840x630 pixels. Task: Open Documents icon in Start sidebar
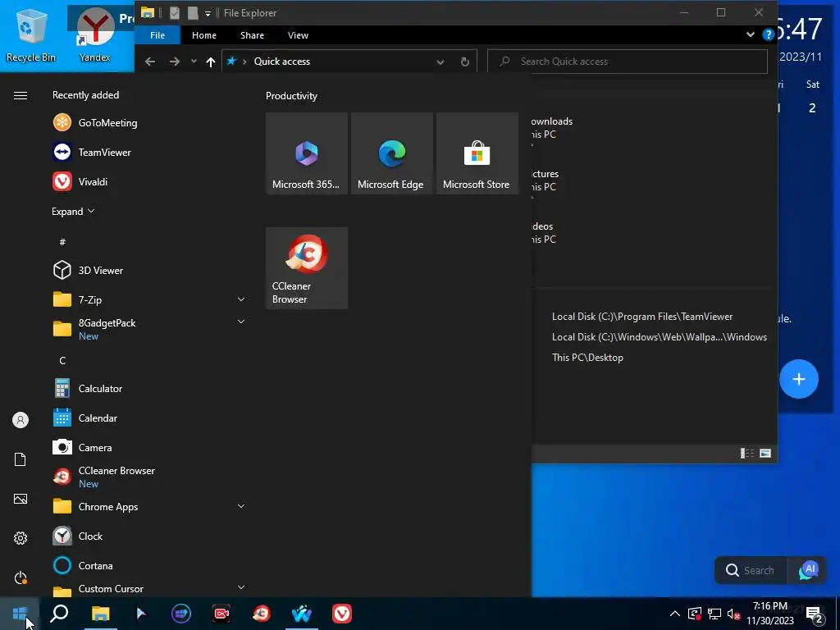point(21,459)
